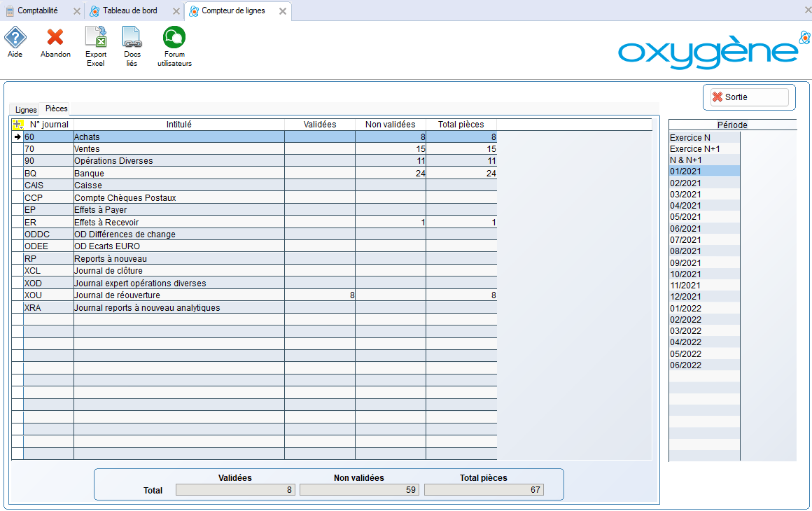Switch to the Lignes tab
Screen dimensions: 812x511
click(26, 110)
